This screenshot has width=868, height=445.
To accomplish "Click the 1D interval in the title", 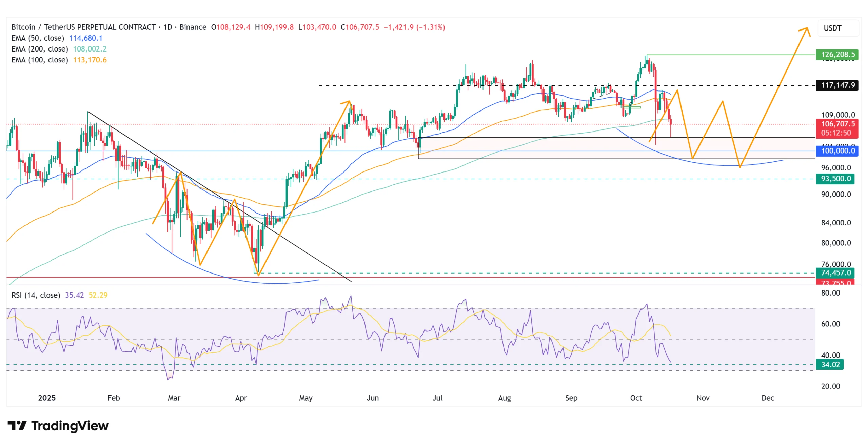I will pos(167,27).
